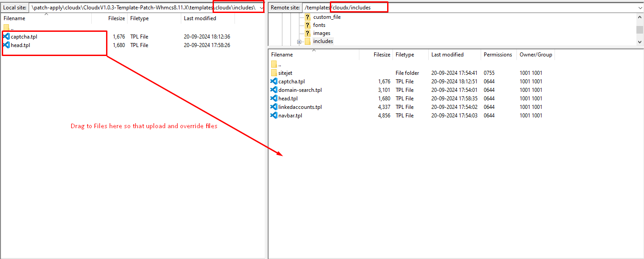
Task: Open the Remote site path dropdown
Action: pyautogui.click(x=640, y=8)
